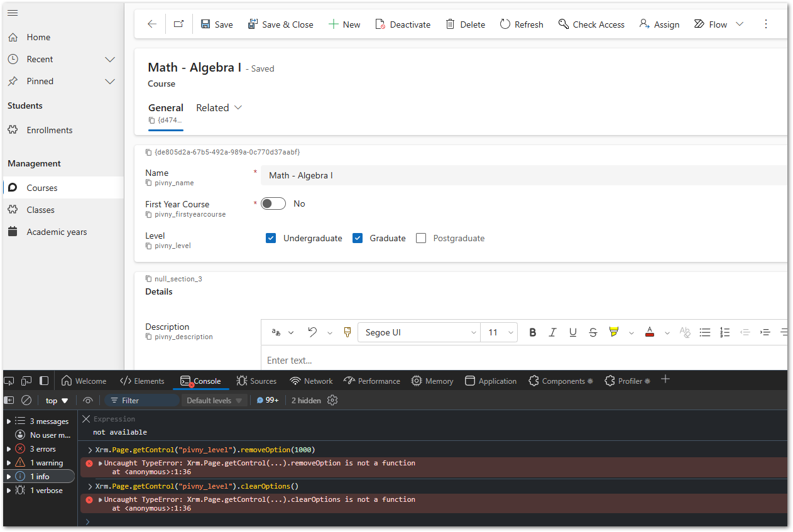Click the remove formatting icon
The width and height of the screenshot is (793, 532).
pyautogui.click(x=685, y=332)
